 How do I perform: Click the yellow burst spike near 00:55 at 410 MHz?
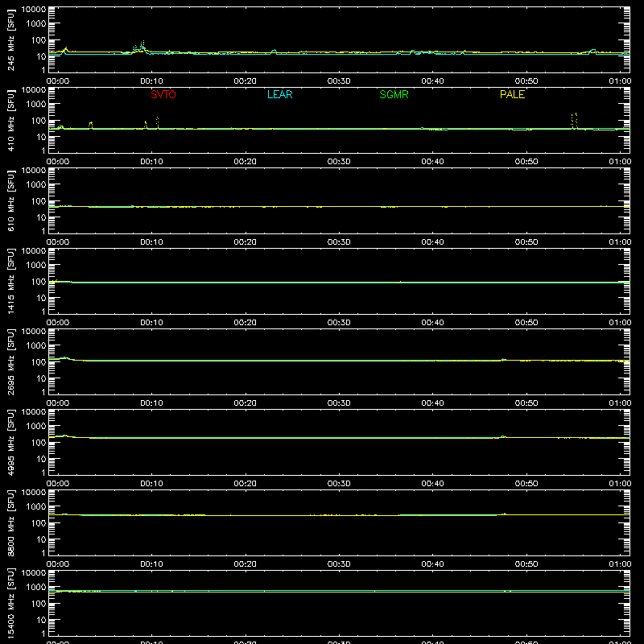[574, 120]
